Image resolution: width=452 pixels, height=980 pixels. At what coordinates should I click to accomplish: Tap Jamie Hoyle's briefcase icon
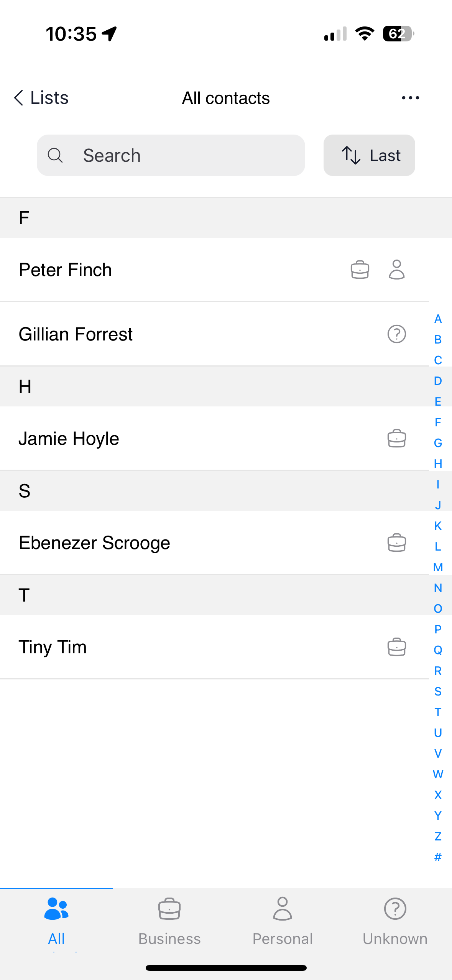[396, 438]
